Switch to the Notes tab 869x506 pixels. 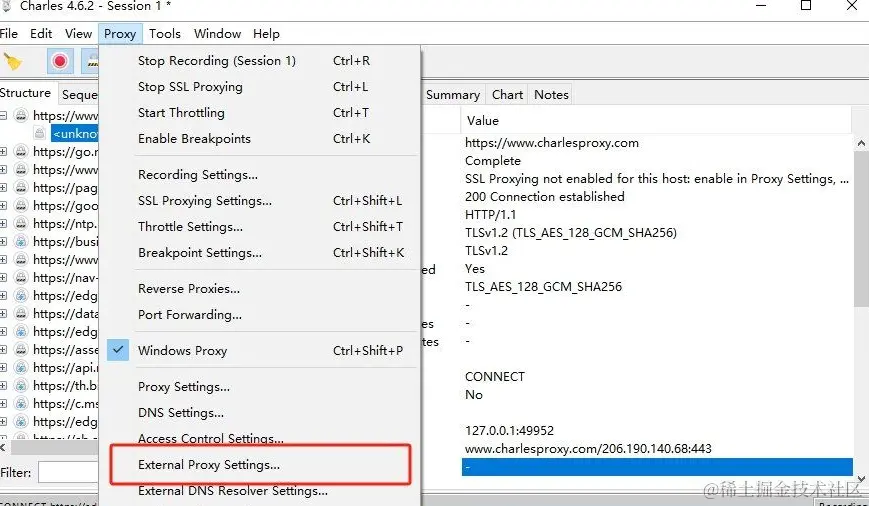(551, 95)
